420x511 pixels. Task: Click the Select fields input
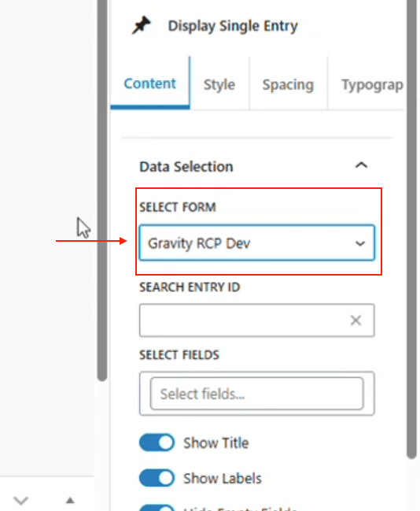tap(257, 394)
